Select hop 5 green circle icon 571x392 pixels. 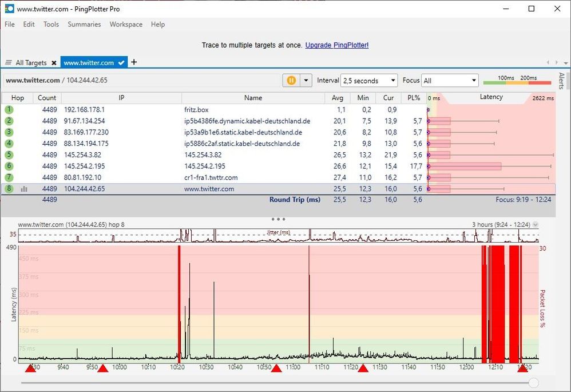(9, 155)
